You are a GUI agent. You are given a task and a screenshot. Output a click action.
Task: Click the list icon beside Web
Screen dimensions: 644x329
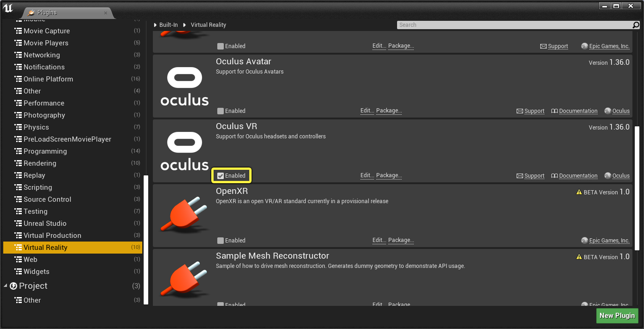point(18,260)
